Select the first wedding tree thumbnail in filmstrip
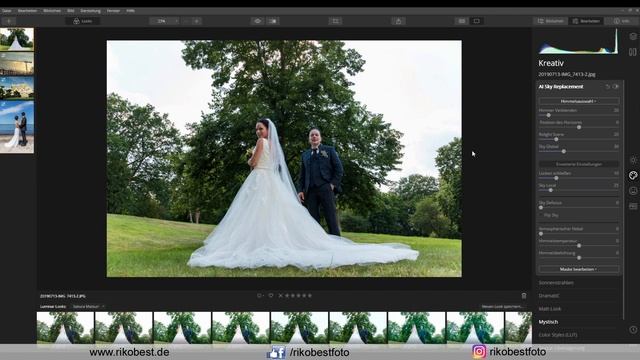The width and height of the screenshot is (640, 360). coord(17,39)
